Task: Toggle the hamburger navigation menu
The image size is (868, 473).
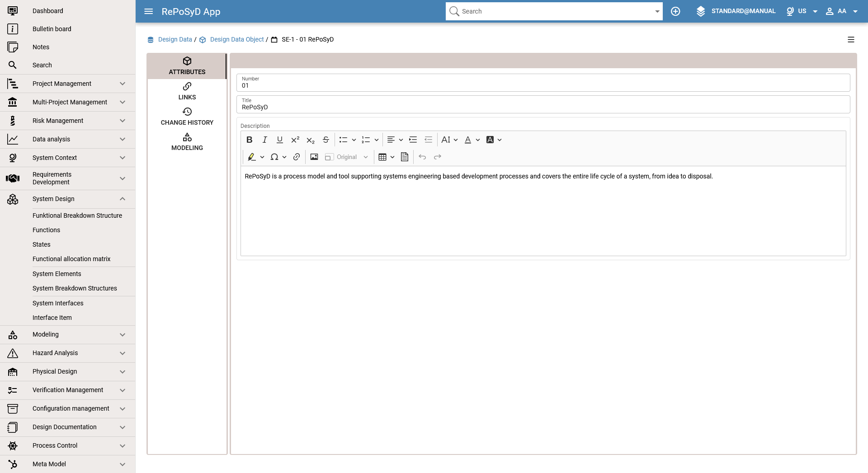Action: 149,11
